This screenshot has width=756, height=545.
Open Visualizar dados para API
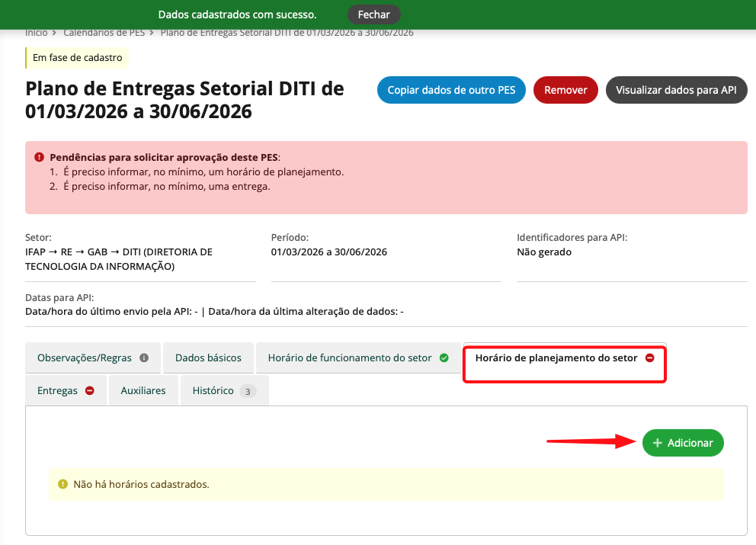pyautogui.click(x=676, y=90)
